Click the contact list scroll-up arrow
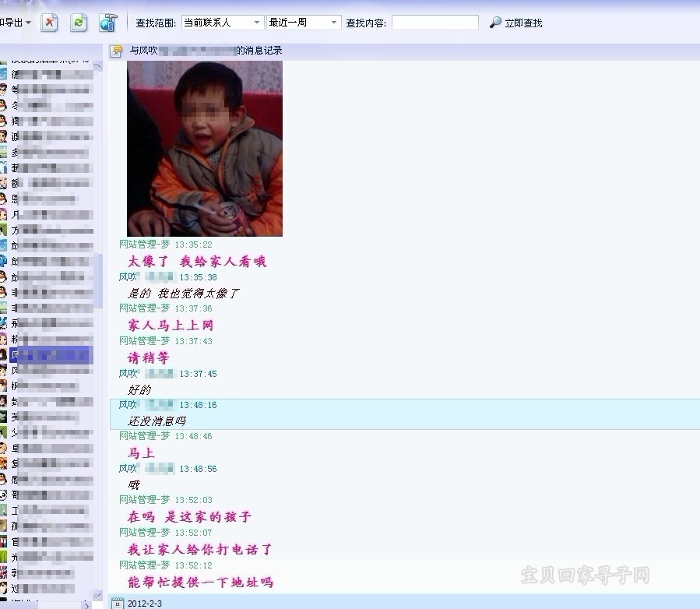Screen dimensions: 700x609 point(98,67)
